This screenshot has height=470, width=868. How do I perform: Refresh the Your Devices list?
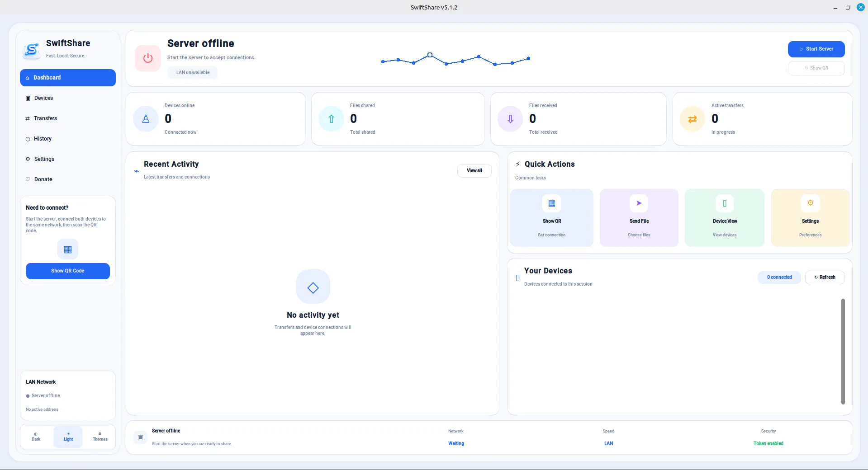825,277
